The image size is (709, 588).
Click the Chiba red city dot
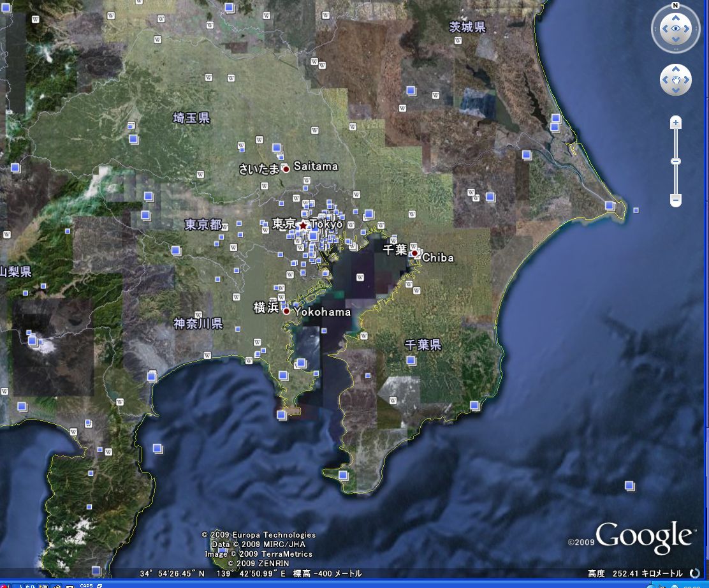(x=414, y=253)
